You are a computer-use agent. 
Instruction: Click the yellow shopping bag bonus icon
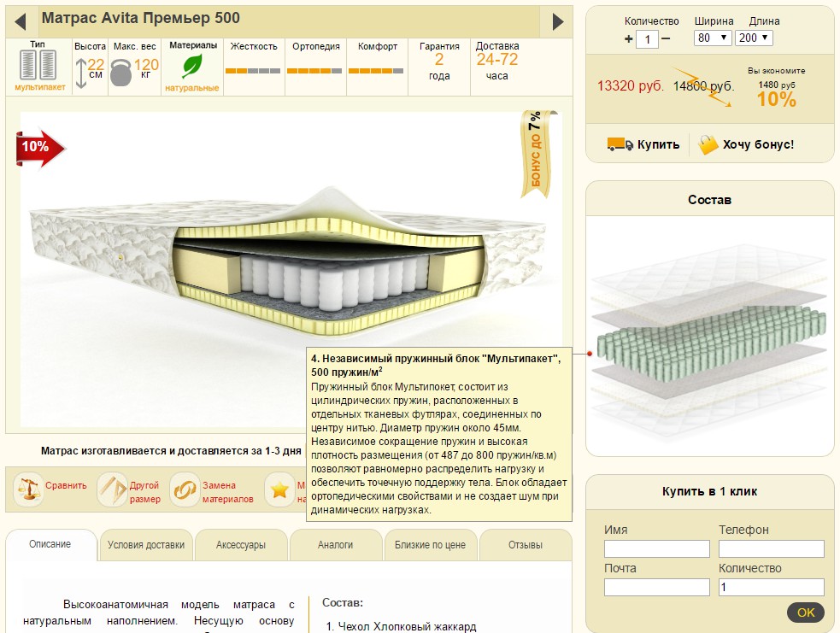click(x=708, y=144)
